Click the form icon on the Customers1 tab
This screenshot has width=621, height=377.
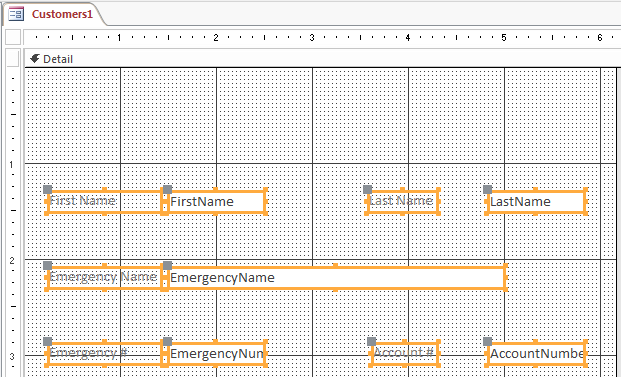pos(16,14)
